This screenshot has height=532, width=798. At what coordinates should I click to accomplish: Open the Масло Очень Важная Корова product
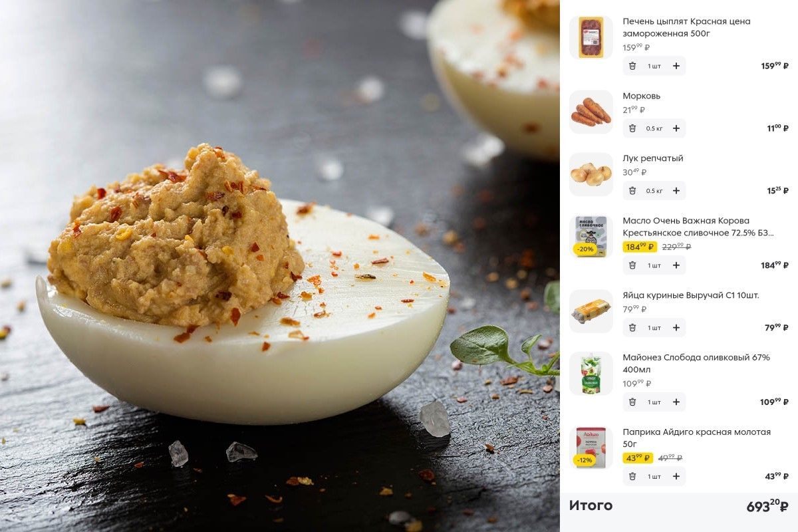click(x=698, y=227)
